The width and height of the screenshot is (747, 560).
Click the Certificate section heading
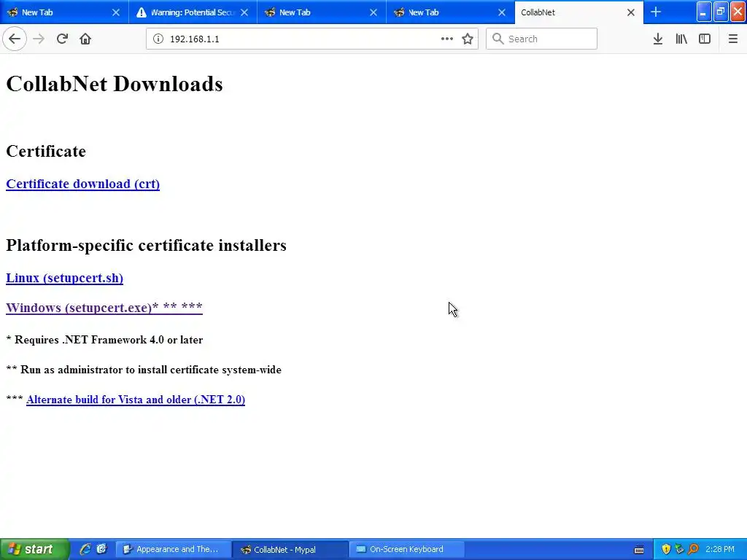(x=46, y=151)
